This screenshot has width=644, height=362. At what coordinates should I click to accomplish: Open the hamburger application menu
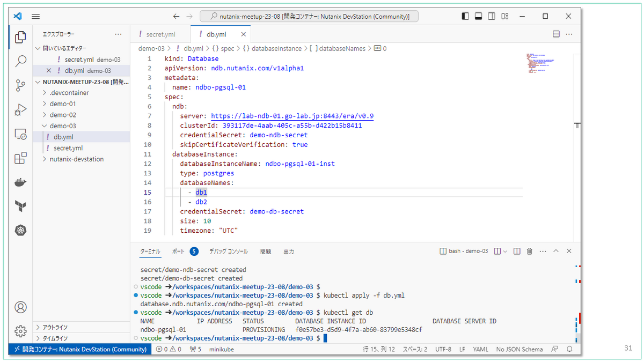click(36, 17)
